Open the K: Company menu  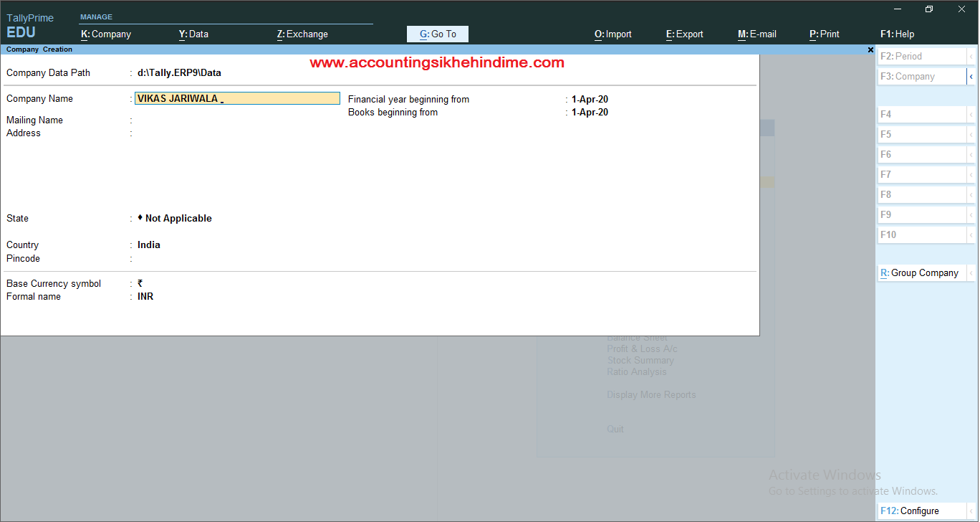(x=106, y=34)
